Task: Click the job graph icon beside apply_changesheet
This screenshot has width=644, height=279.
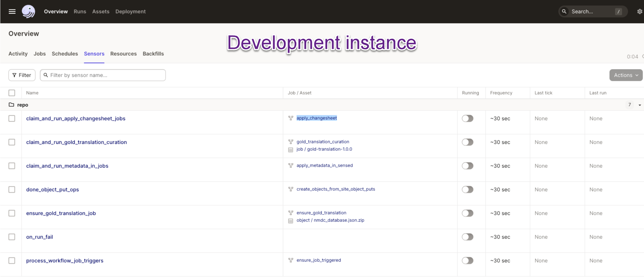Action: (291, 118)
